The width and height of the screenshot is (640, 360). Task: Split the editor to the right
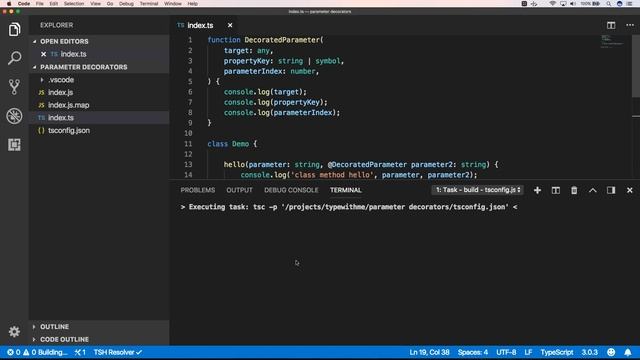[x=611, y=25]
